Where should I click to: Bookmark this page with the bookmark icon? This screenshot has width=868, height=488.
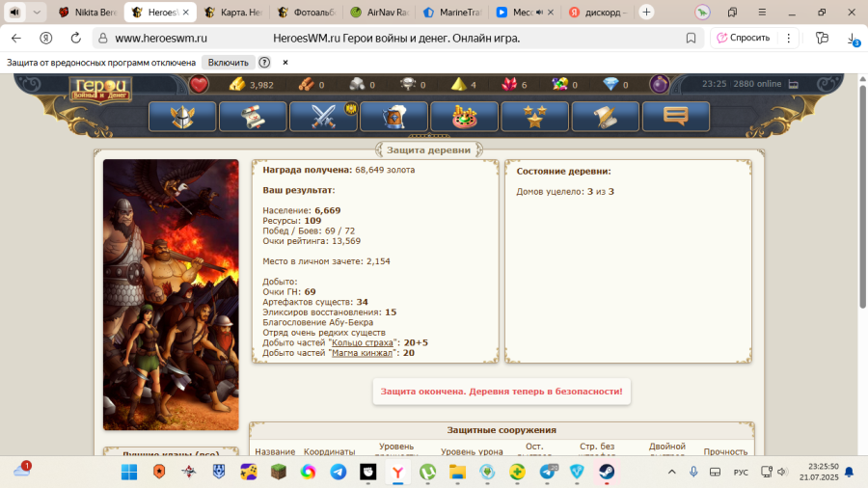(691, 39)
